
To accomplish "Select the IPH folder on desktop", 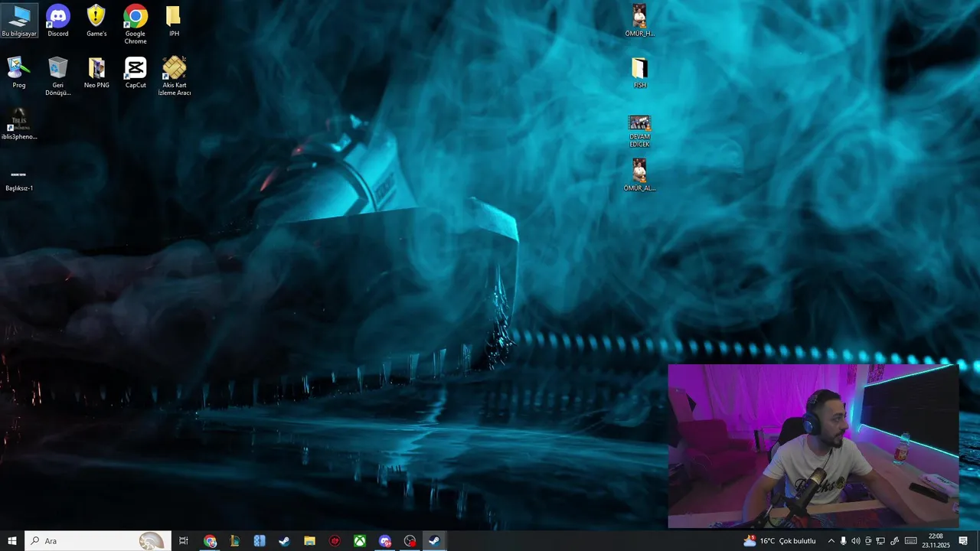I will click(174, 21).
